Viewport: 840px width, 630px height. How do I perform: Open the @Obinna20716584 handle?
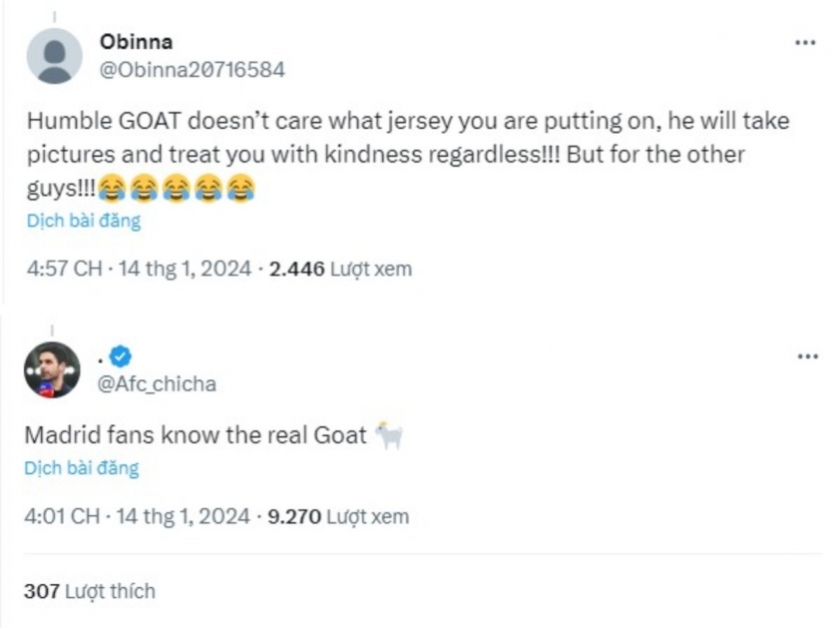coord(193,70)
